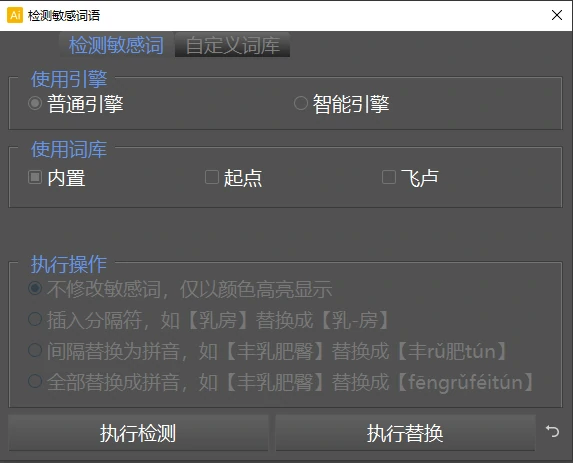Select the 智能引擎 radio option
Screen dimensions: 573x463
[x=301, y=103]
